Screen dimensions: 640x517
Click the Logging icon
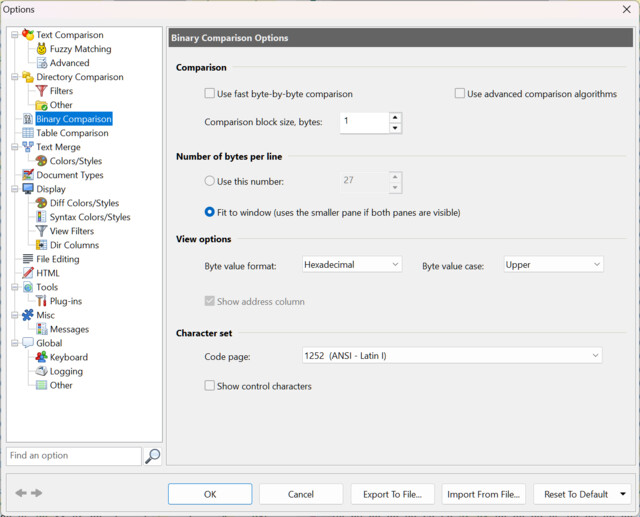pos(41,371)
